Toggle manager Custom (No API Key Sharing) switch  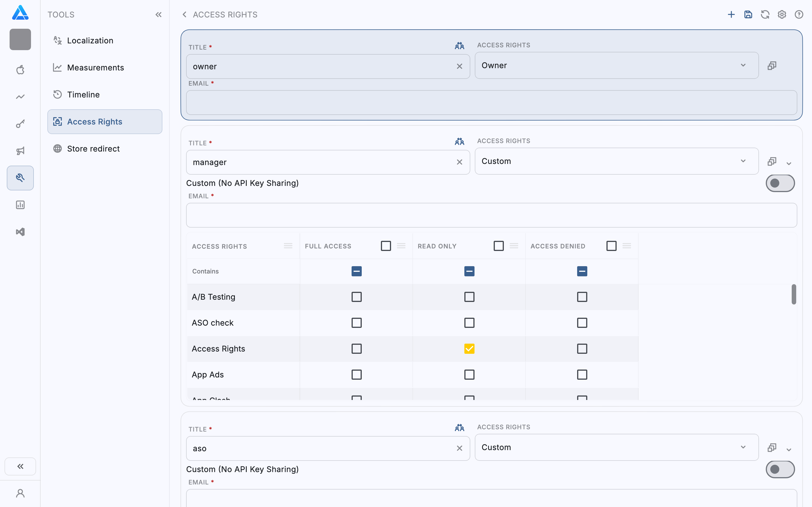[x=780, y=183]
